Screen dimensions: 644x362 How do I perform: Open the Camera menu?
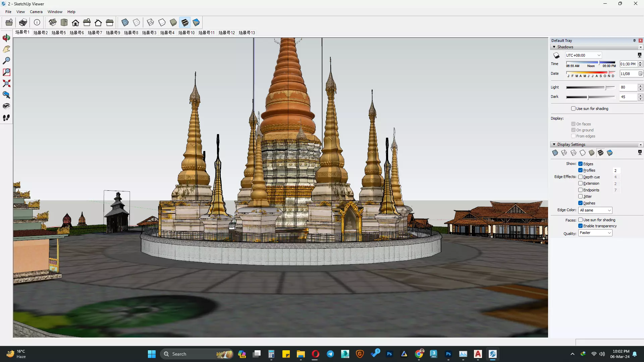coord(36,12)
